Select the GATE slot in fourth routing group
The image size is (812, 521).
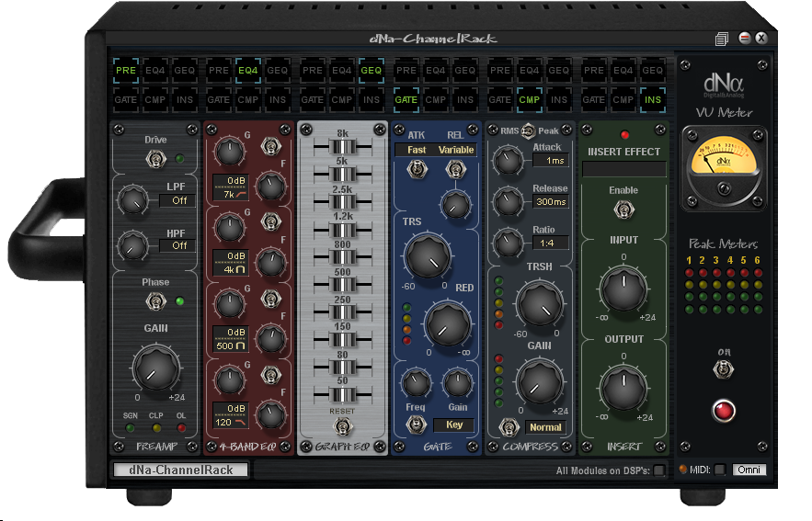pos(406,100)
